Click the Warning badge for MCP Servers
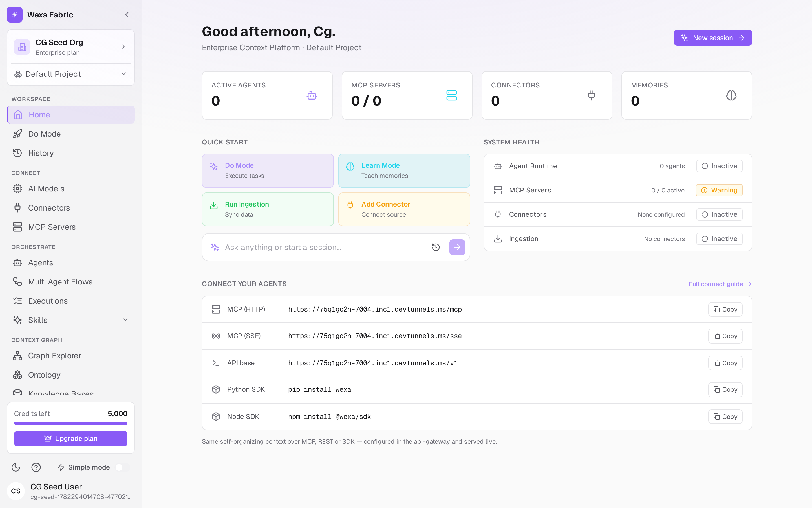The height and width of the screenshot is (508, 812). pyautogui.click(x=719, y=190)
